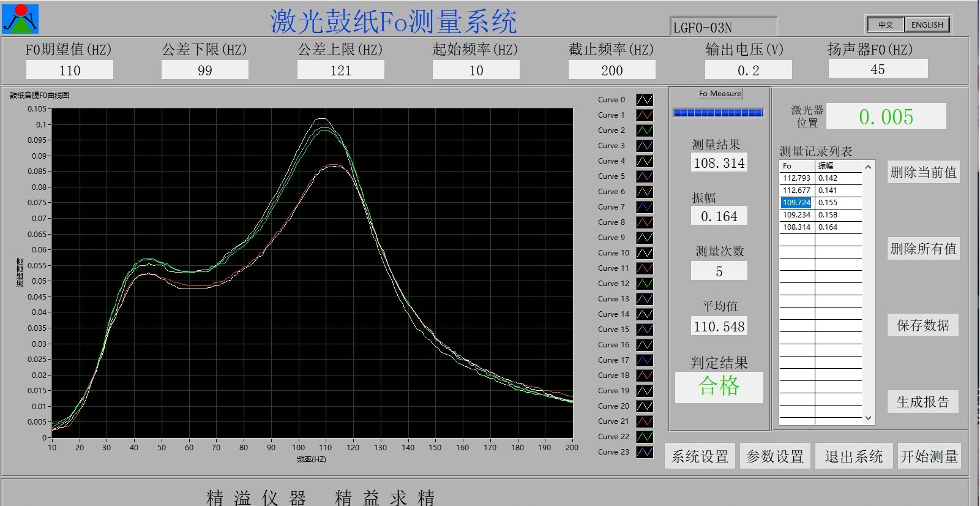Click the Fo Measure progress bar

coord(719,113)
